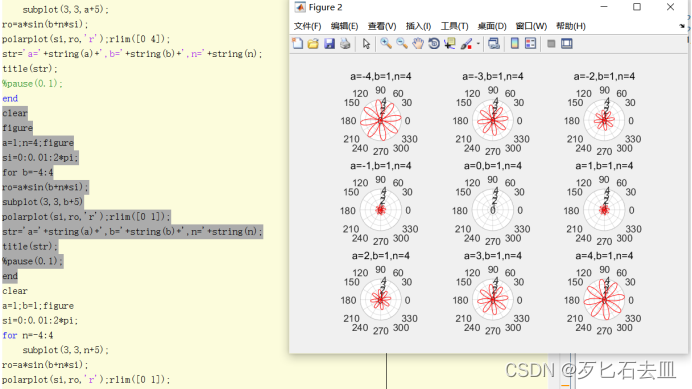The width and height of the screenshot is (692, 389).
Task: Toggle the Insert Colorbar icon
Action: click(x=514, y=43)
